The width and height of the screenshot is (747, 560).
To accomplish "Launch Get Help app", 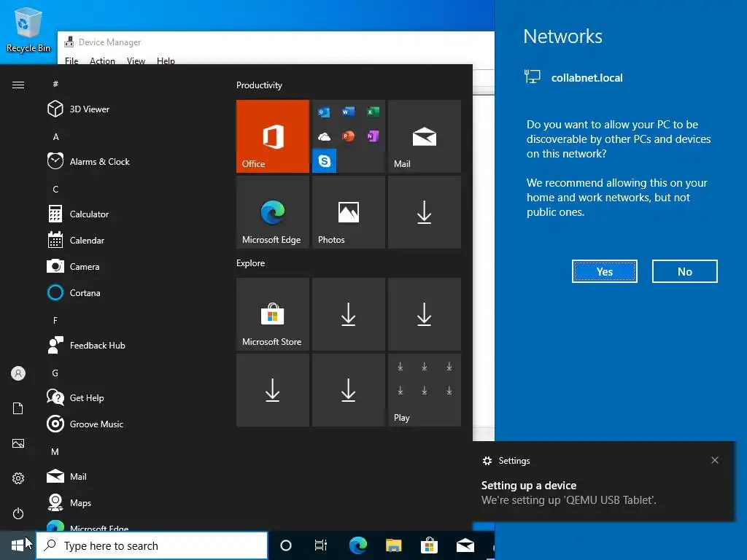I will [x=128, y=397].
